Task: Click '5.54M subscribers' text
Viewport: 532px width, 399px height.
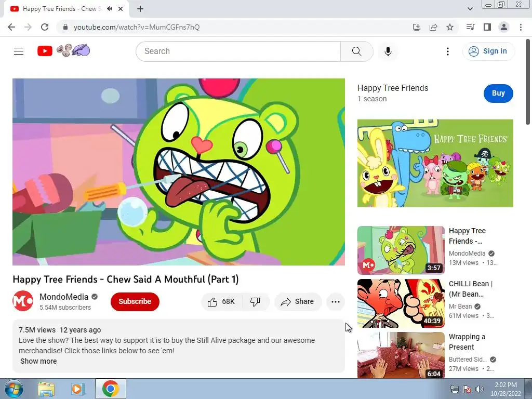Action: tap(65, 308)
